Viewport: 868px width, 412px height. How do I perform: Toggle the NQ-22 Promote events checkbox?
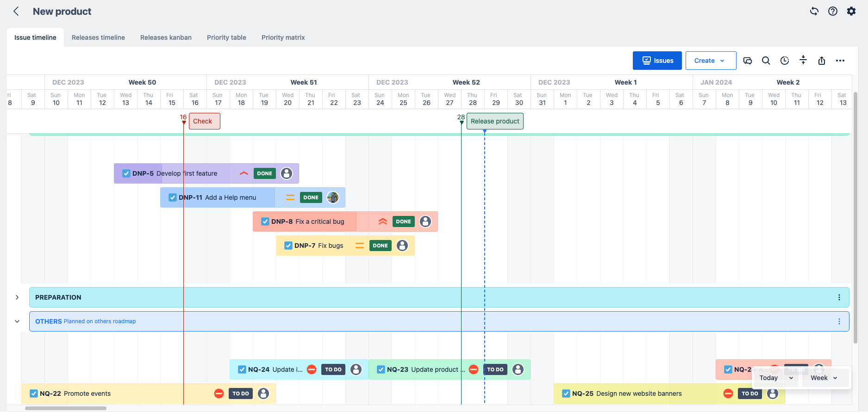pos(33,394)
